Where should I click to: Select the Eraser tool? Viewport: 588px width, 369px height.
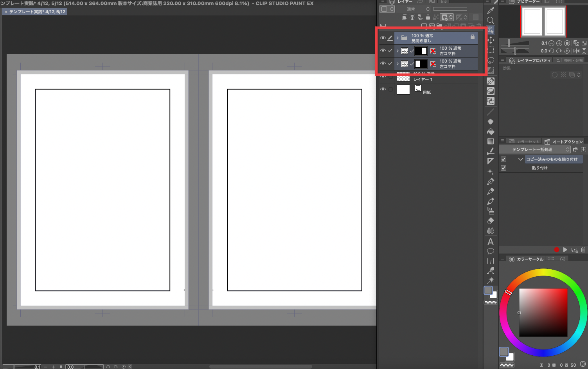pyautogui.click(x=491, y=221)
